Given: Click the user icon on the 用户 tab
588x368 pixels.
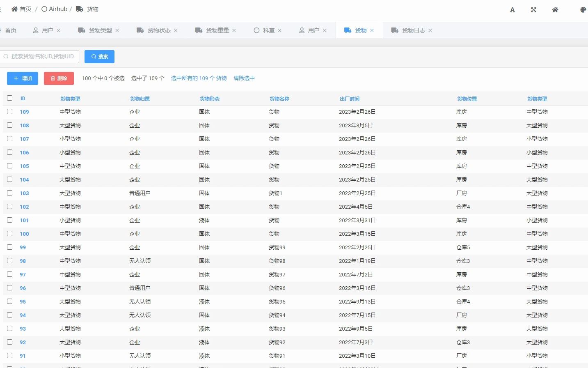Looking at the screenshot, I should [x=36, y=30].
